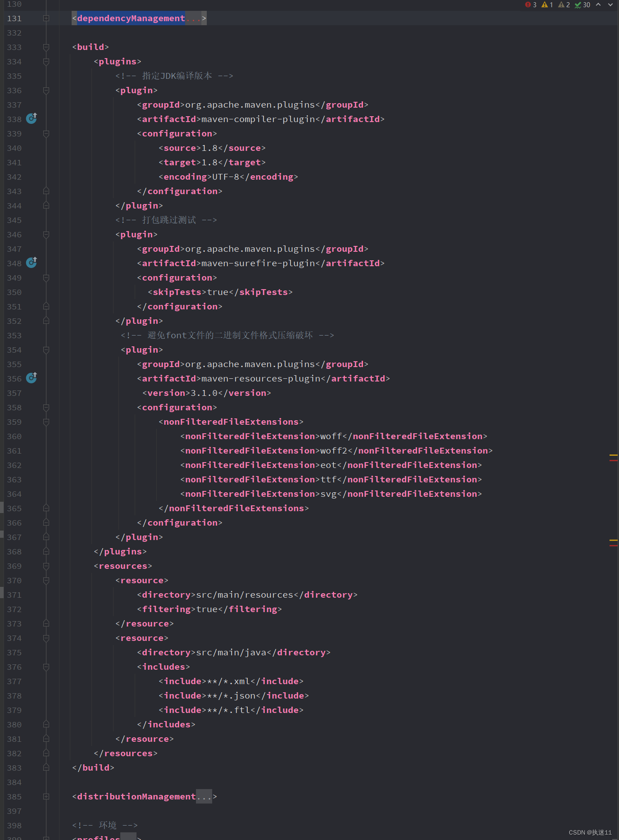Click the svg file extension value
The width and height of the screenshot is (619, 840).
328,494
